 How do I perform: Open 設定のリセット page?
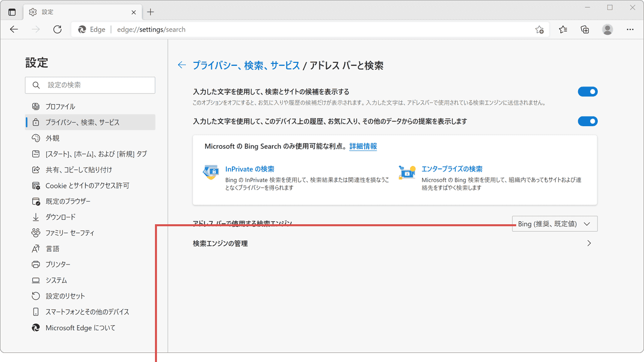(x=90, y=296)
